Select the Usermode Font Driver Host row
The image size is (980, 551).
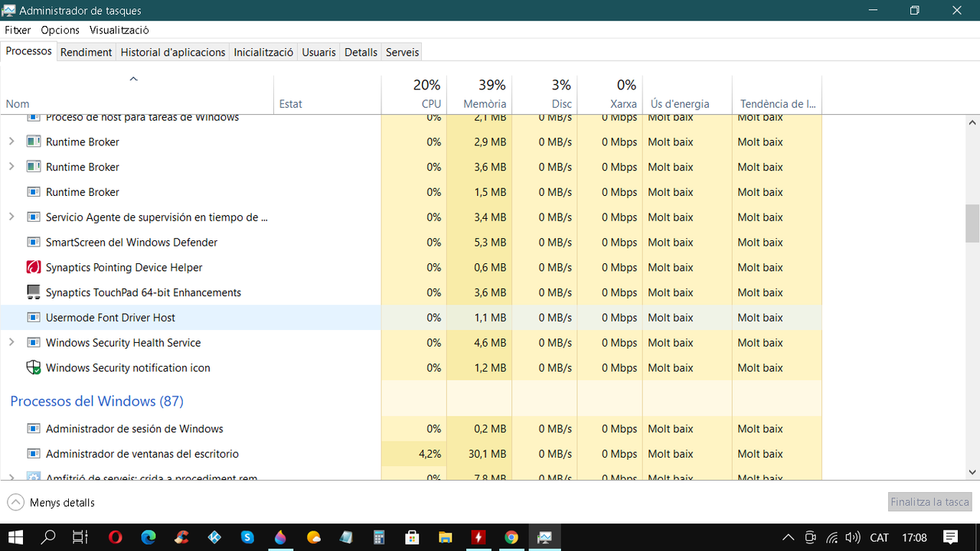tap(411, 317)
